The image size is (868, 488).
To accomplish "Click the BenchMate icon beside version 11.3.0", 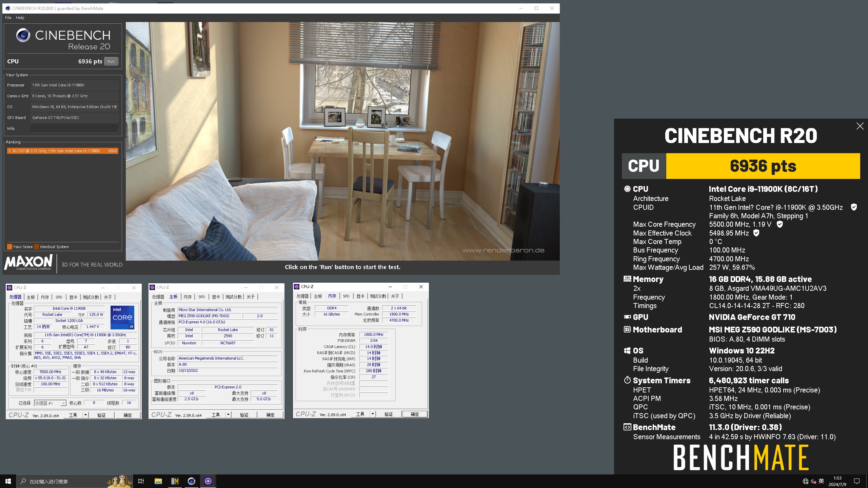I will click(627, 427).
